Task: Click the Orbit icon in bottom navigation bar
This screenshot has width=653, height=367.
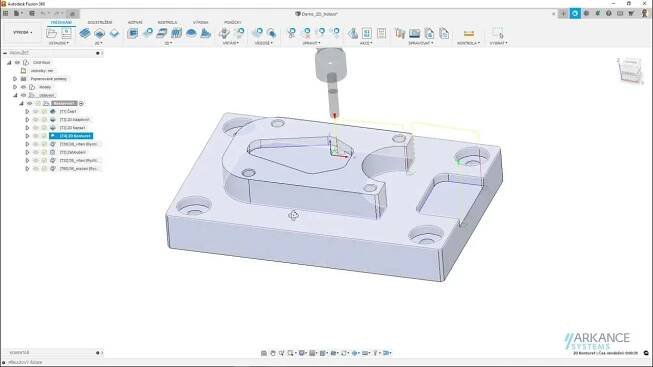Action: point(264,353)
